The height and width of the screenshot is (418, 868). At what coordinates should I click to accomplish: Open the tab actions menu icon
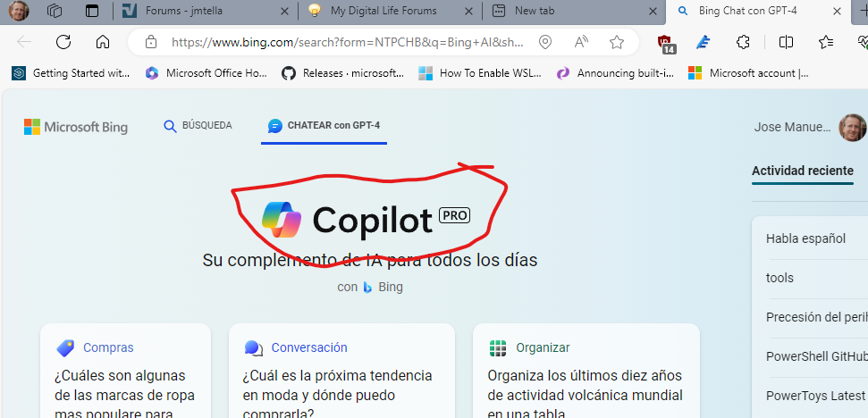click(x=92, y=11)
